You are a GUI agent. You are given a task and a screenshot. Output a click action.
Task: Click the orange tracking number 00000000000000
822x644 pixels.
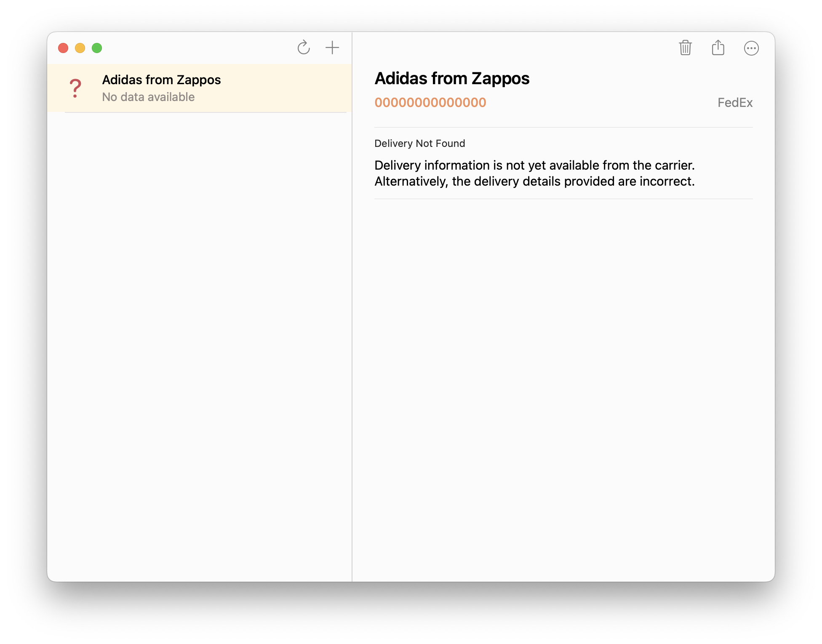(430, 103)
